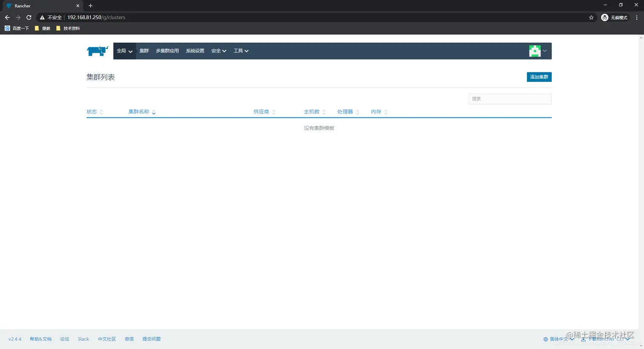Click the 无痕模式 incognito indicator
The image size is (644, 349).
click(x=614, y=17)
